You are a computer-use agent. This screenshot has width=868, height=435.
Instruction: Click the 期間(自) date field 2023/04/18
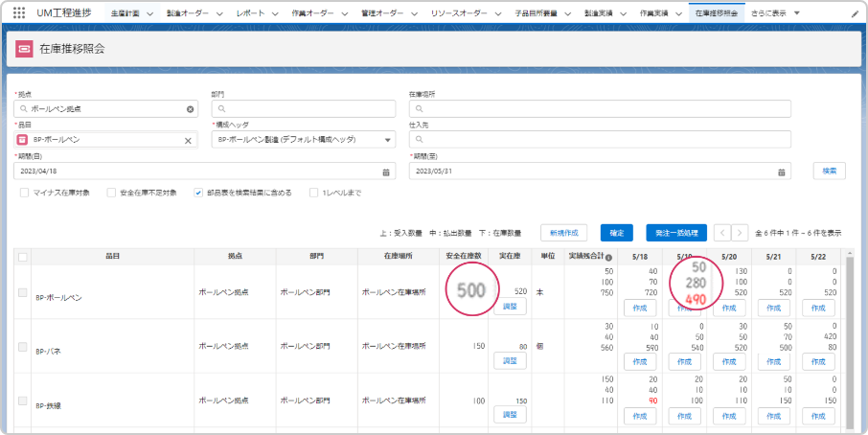tap(205, 171)
